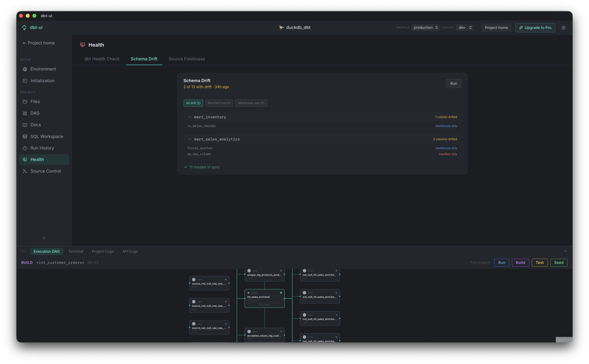Click the Run History clock icon
The height and width of the screenshot is (364, 589).
pyautogui.click(x=25, y=148)
